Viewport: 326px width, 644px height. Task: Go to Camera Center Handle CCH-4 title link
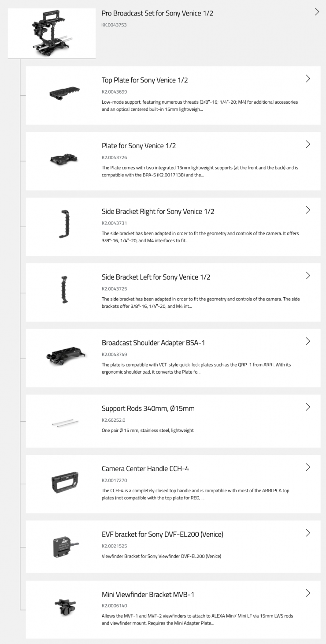click(x=145, y=468)
